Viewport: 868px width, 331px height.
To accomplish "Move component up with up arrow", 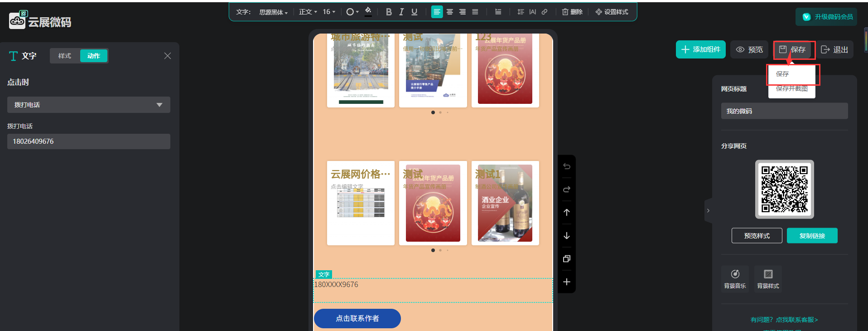I will click(566, 212).
